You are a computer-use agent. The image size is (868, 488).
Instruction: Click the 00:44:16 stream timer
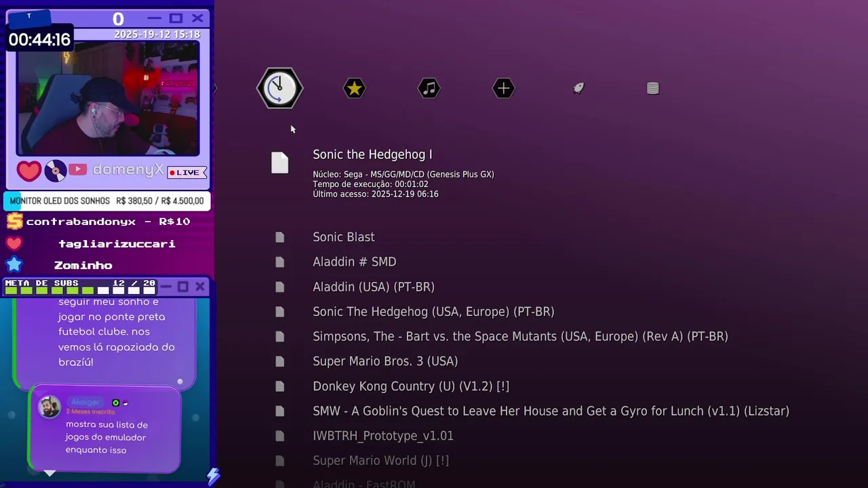click(x=39, y=39)
